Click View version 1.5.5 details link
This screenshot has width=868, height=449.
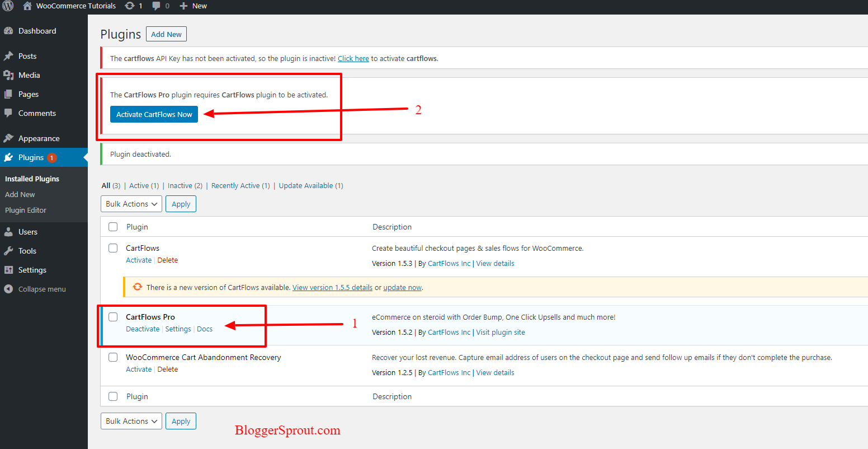332,287
